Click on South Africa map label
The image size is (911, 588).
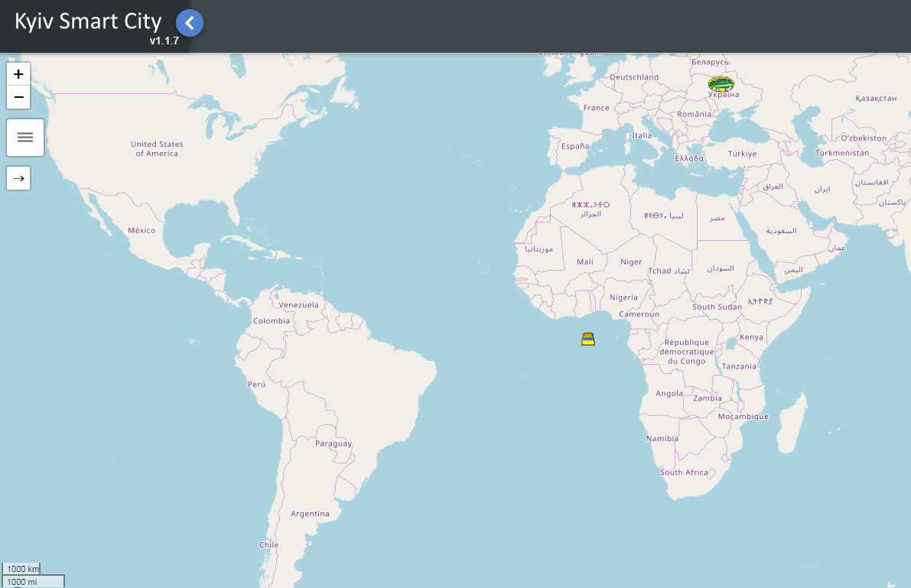point(684,473)
